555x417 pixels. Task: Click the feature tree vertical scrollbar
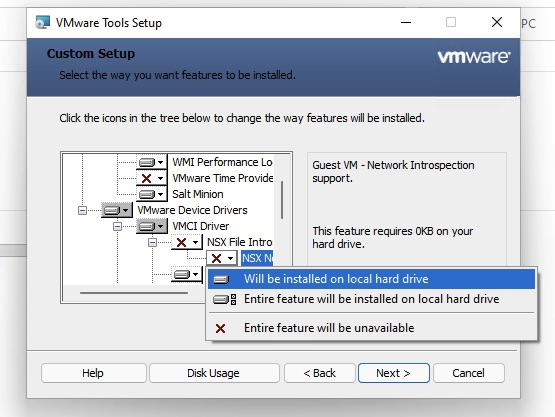[282, 200]
